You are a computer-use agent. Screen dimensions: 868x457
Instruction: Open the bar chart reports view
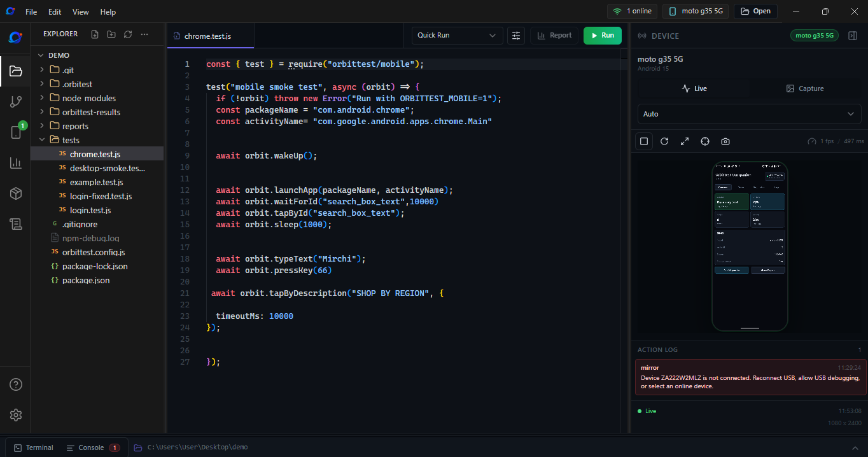tap(15, 163)
